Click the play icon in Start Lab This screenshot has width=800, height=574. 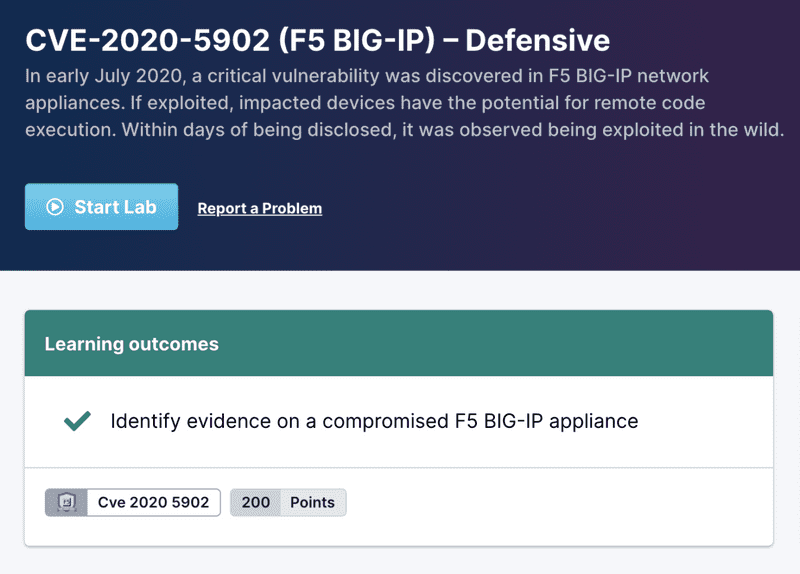point(56,207)
